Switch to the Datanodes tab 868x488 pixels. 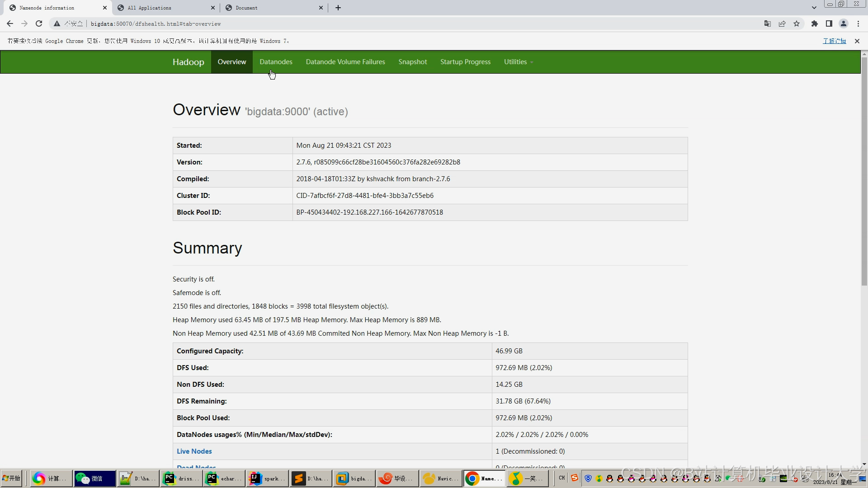(276, 62)
